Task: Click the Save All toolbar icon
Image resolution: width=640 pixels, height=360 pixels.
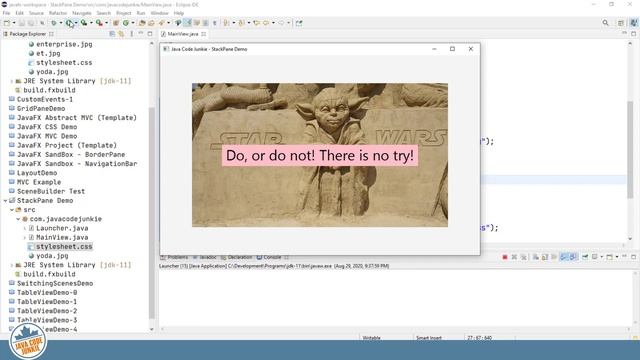Action: point(31,23)
